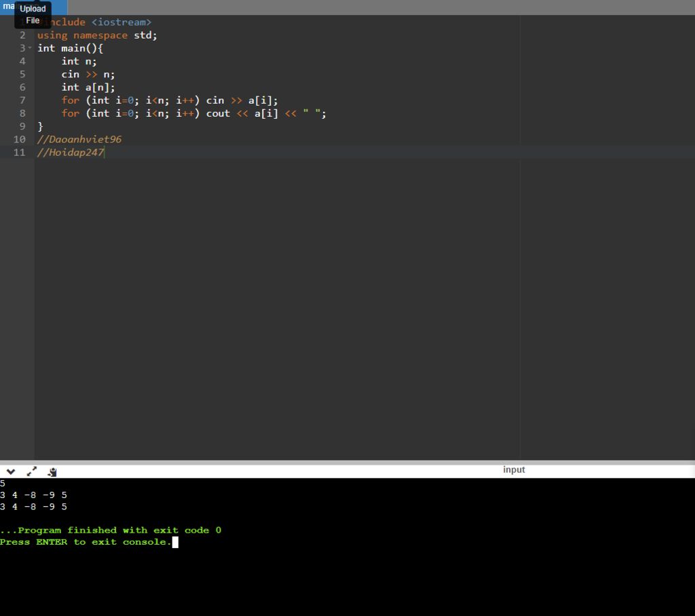Screen dimensions: 695x616
Task: Click console text '...Program finished with exit code 0'
Action: point(111,530)
